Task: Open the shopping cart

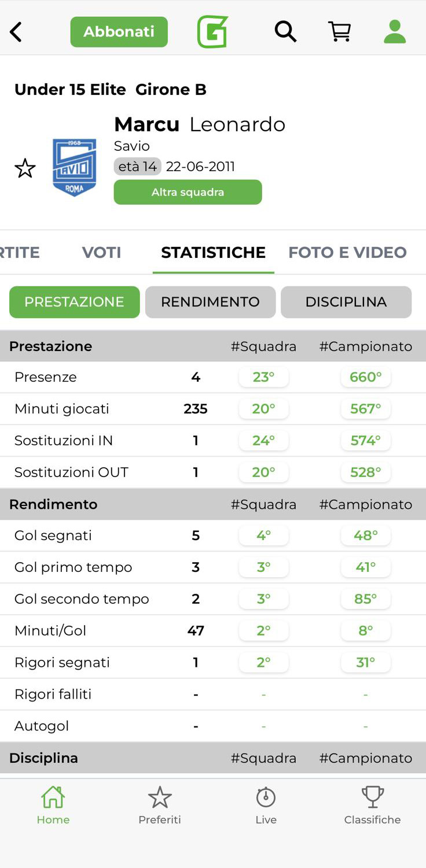Action: tap(340, 32)
